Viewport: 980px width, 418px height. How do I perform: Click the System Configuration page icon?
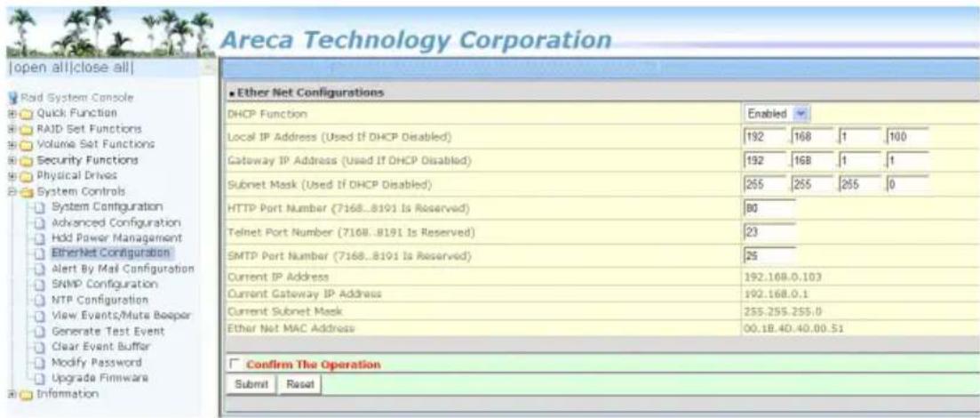pyautogui.click(x=40, y=207)
